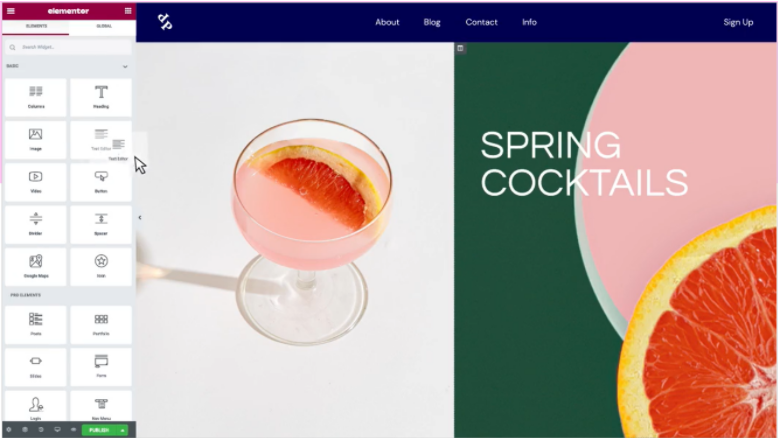
Task: Pick the Image widget
Action: click(x=36, y=140)
